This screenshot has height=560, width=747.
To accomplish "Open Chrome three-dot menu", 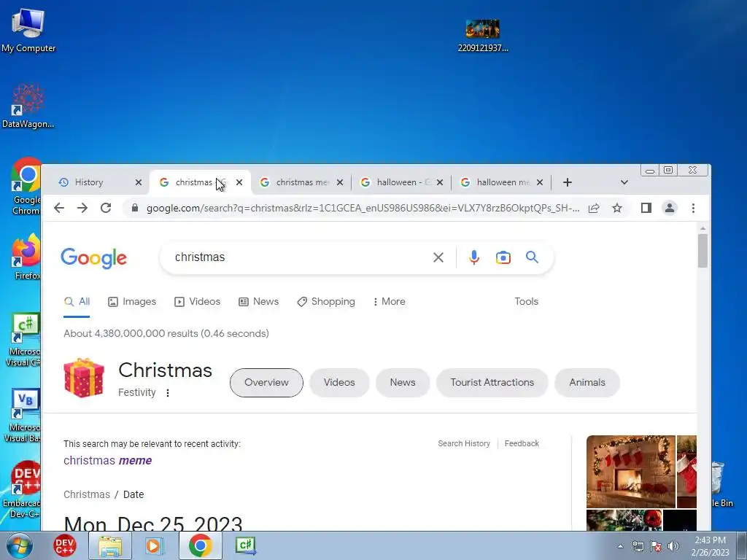I will (693, 208).
